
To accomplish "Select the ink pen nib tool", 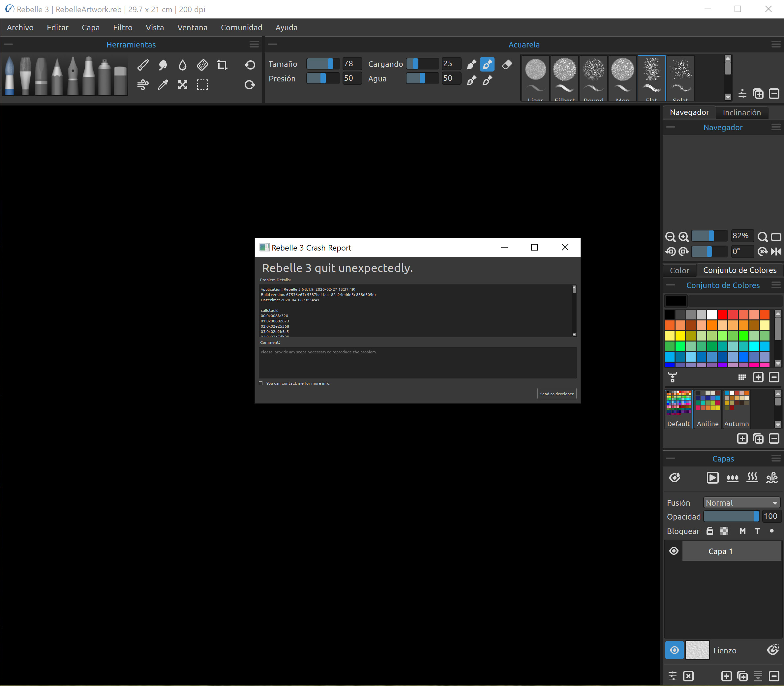I will tap(73, 75).
